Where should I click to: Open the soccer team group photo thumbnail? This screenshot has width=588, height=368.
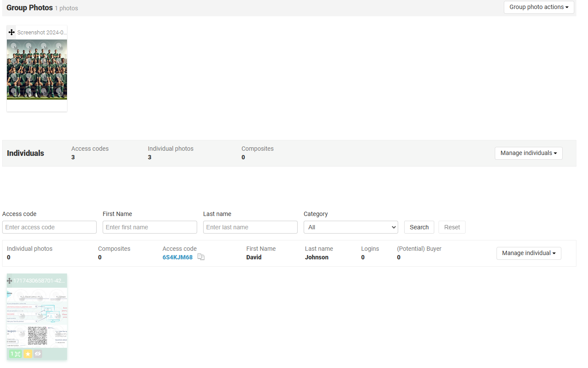(x=37, y=70)
